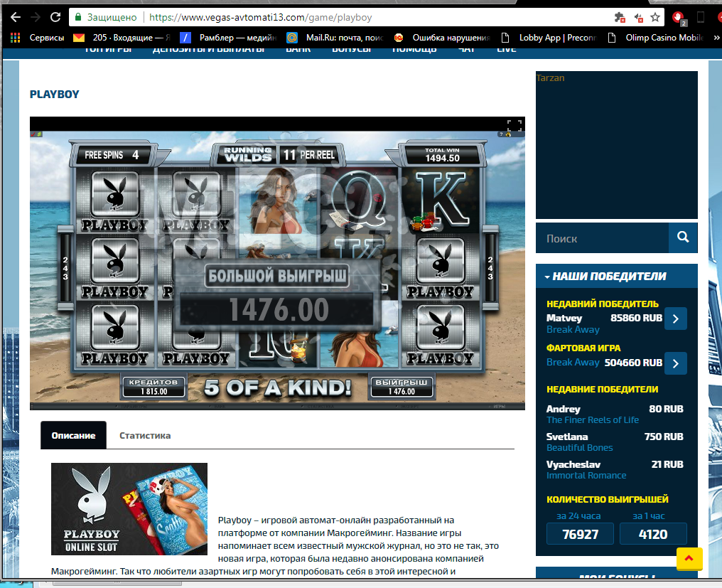Viewport: 722px width, 588px height.
Task: Open arrow next to Break Away 504660 RUB
Action: tap(675, 363)
